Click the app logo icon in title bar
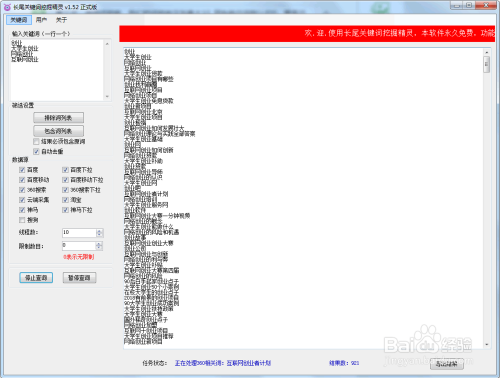The width and height of the screenshot is (500, 378). point(7,7)
